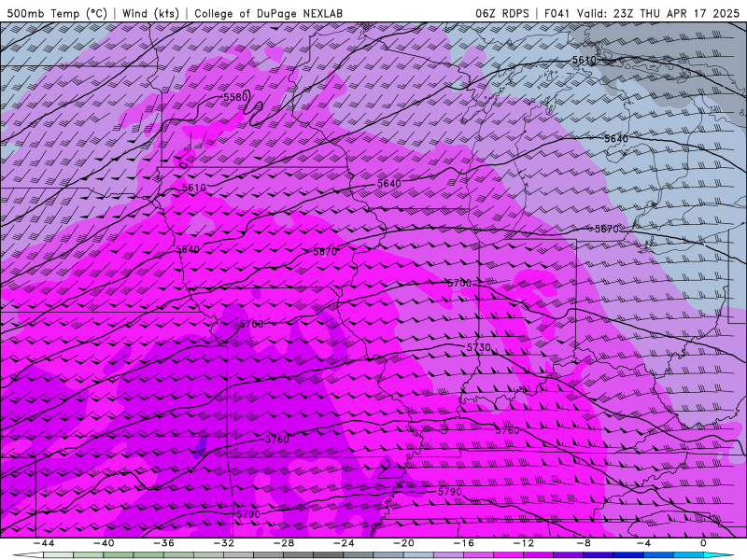Select the 5640 contour label farthest right
The width and height of the screenshot is (747, 560).
pyautogui.click(x=616, y=138)
